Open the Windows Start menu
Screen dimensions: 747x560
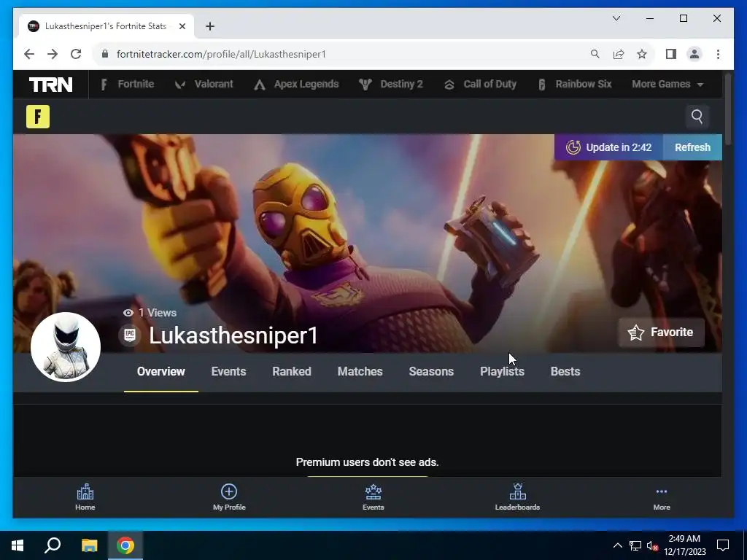click(x=18, y=545)
